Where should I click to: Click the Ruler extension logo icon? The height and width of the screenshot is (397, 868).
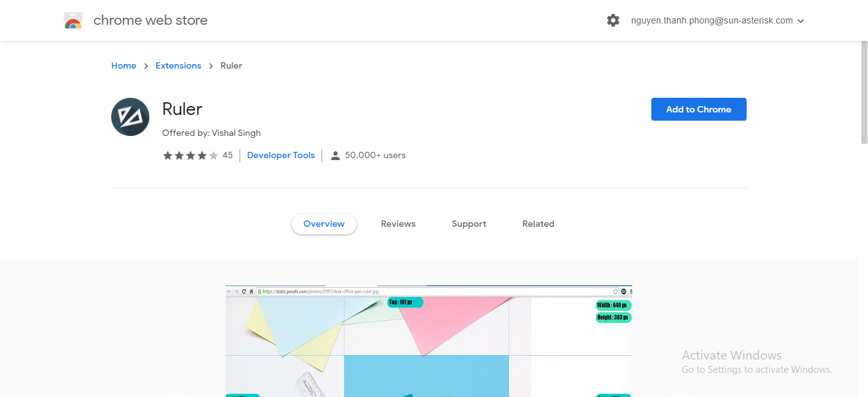click(x=130, y=117)
